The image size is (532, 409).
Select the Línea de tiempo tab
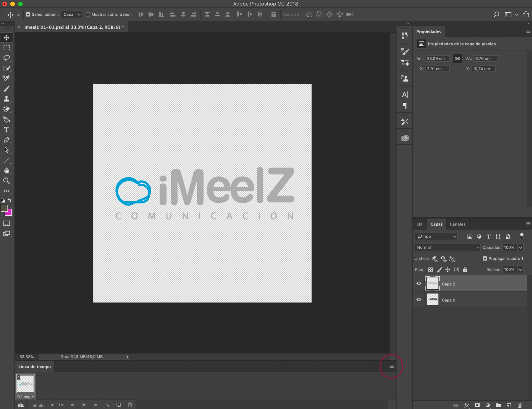(35, 366)
